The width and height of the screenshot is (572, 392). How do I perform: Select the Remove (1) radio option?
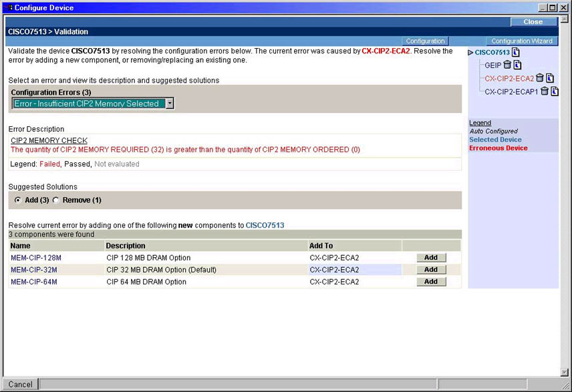56,200
